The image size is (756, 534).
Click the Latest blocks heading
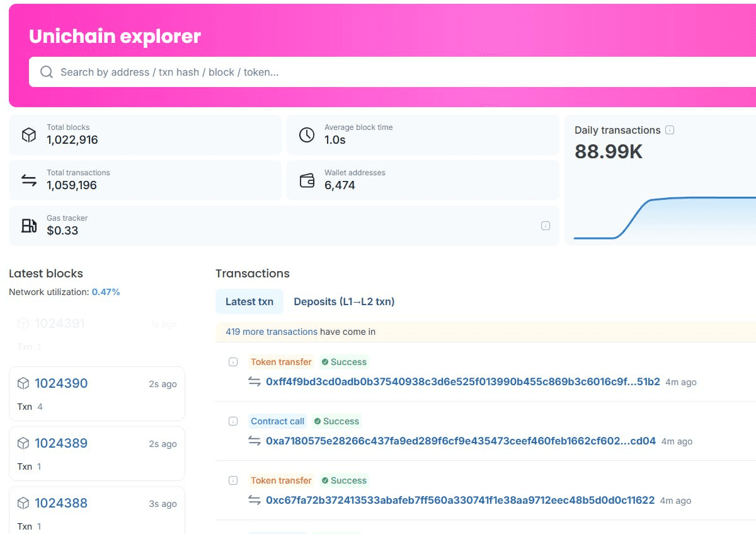[x=46, y=274]
